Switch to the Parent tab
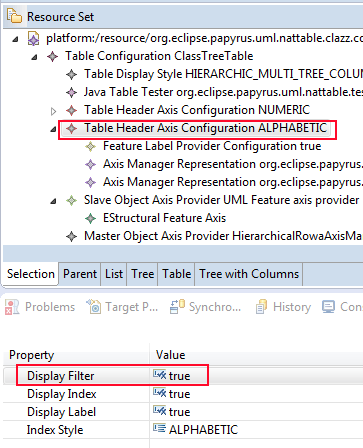The height and width of the screenshot is (448, 363). [x=80, y=274]
